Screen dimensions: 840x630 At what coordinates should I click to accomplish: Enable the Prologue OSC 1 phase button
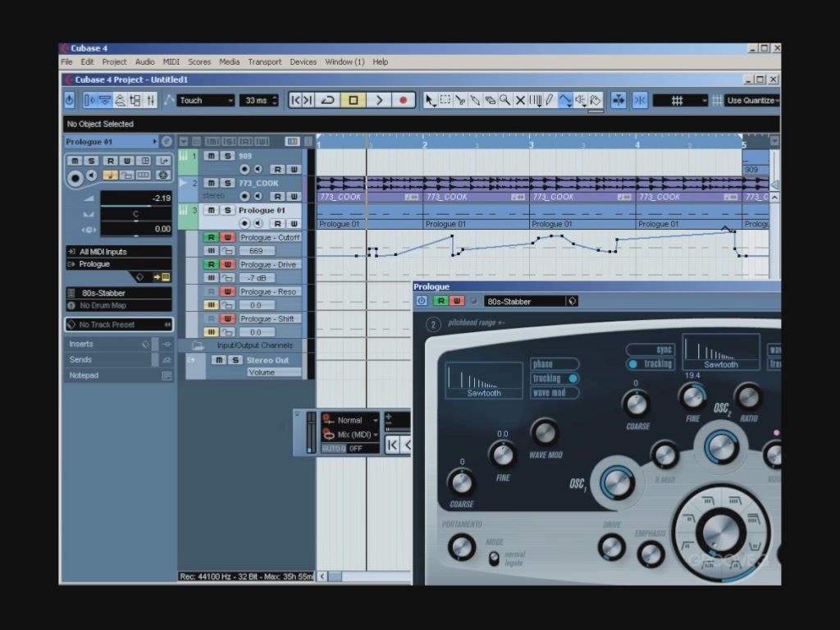[x=555, y=364]
